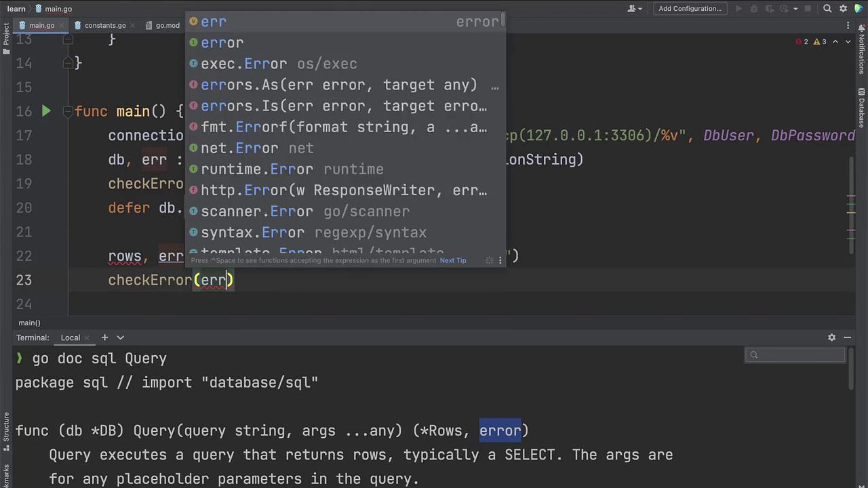
Task: Select runtime.Error completion suggestion
Action: [x=345, y=169]
